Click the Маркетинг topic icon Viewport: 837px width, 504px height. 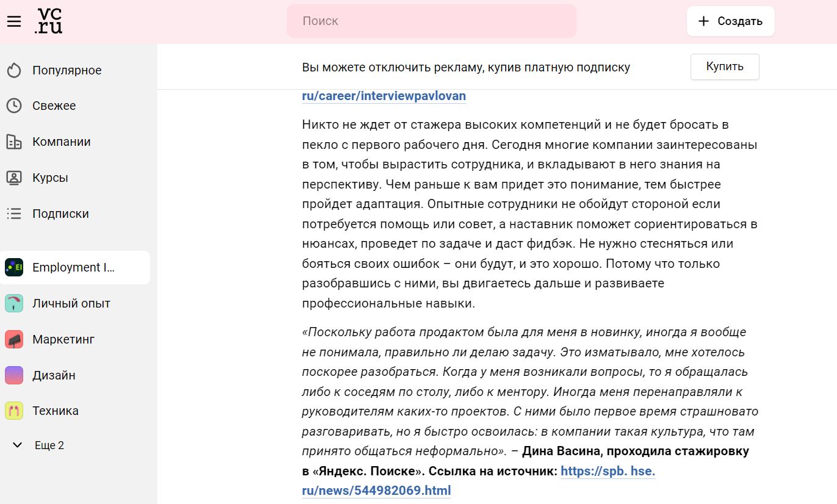(14, 339)
